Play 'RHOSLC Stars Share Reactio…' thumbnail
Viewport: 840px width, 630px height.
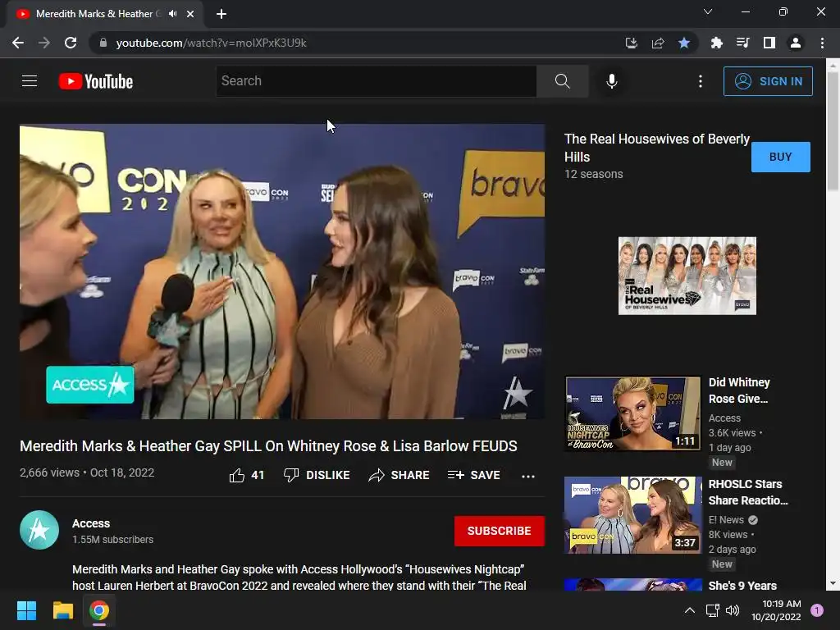(x=632, y=515)
